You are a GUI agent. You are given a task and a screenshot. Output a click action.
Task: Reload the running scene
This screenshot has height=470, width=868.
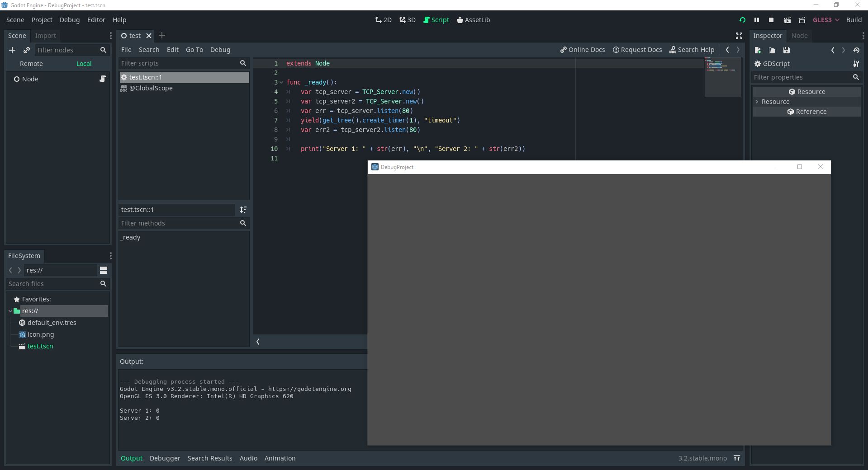(742, 20)
